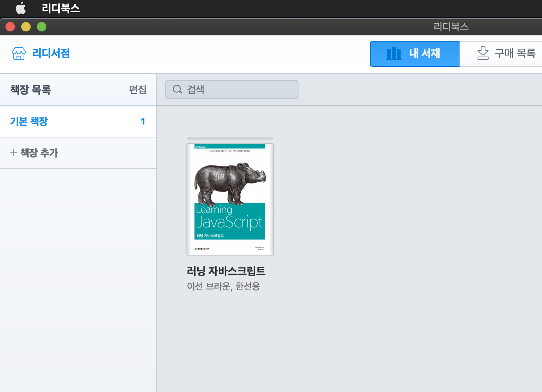This screenshot has width=542, height=392.
Task: Click the 리디서점 storefront icon
Action: 19,53
